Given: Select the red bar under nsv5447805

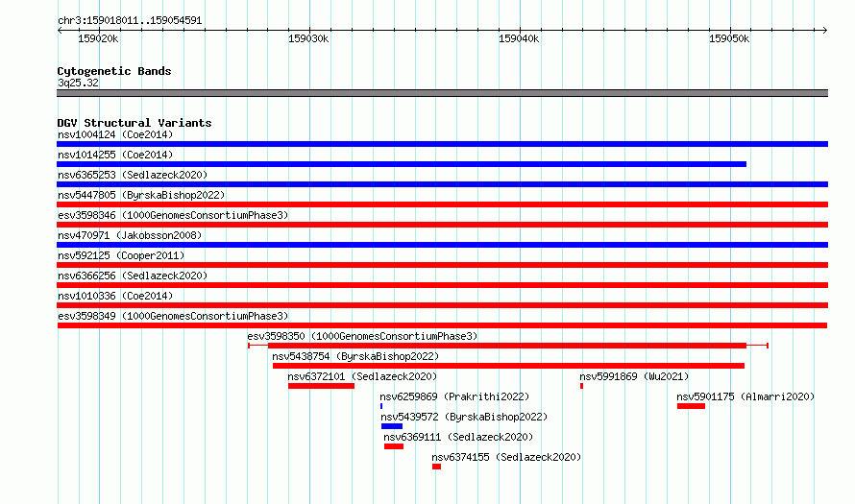Looking at the screenshot, I should coord(442,204).
